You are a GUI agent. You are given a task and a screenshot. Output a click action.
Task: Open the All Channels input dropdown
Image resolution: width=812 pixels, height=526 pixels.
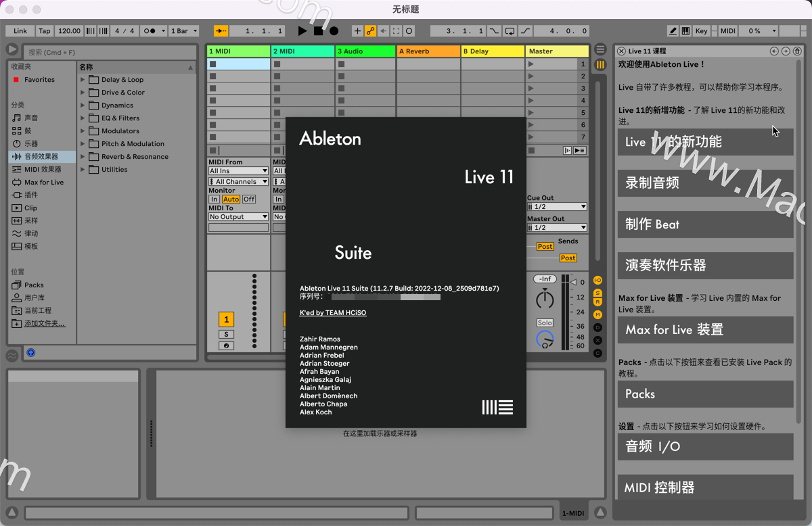(238, 181)
